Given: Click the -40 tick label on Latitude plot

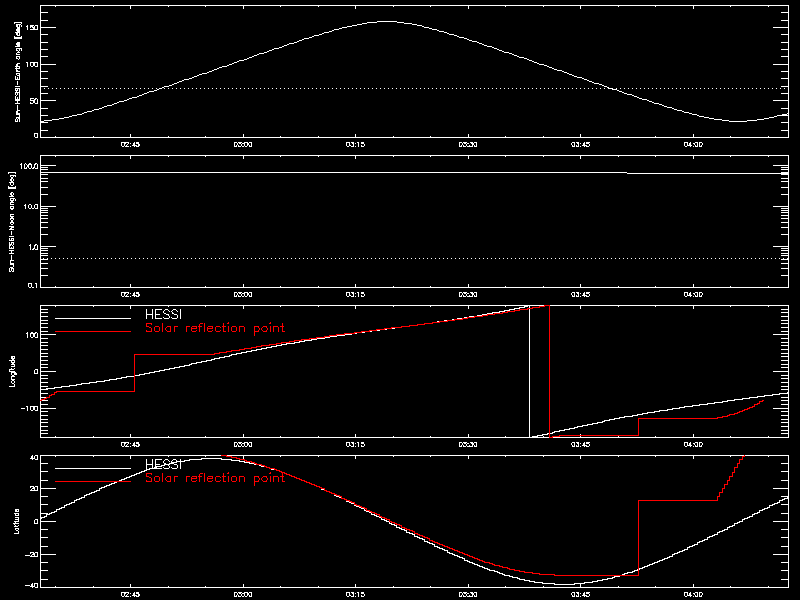Looking at the screenshot, I should (31, 585).
